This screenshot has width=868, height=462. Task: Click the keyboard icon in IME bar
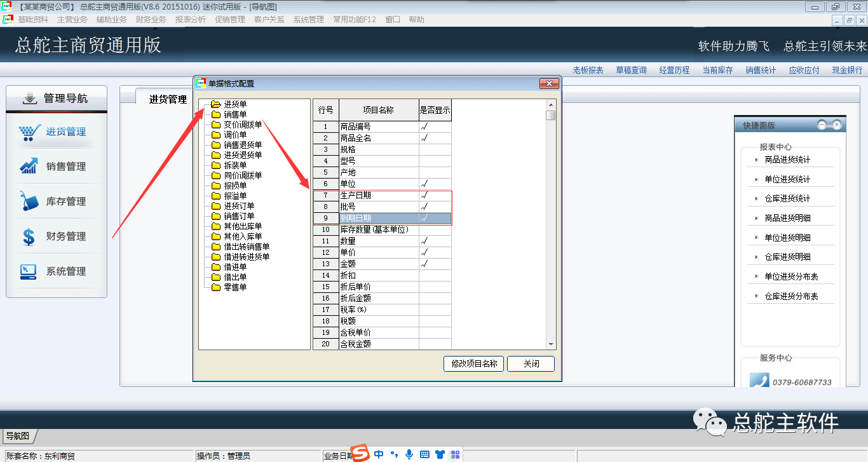tap(424, 454)
